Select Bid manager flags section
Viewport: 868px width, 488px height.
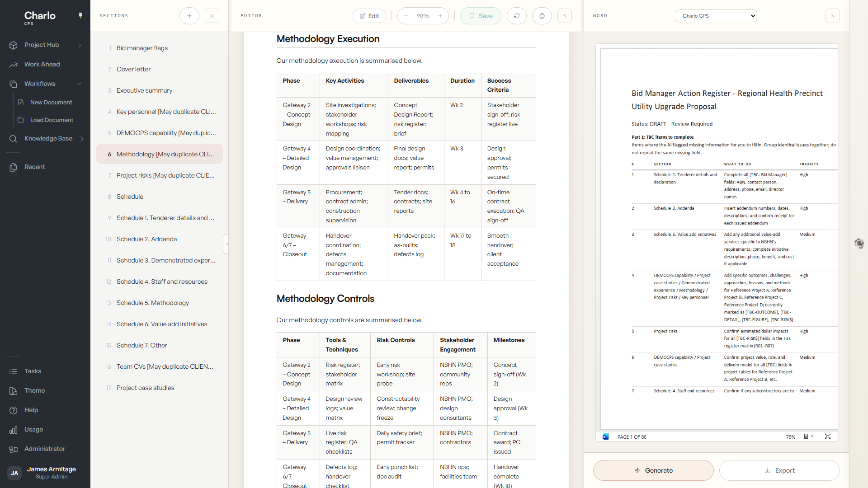pos(159,48)
